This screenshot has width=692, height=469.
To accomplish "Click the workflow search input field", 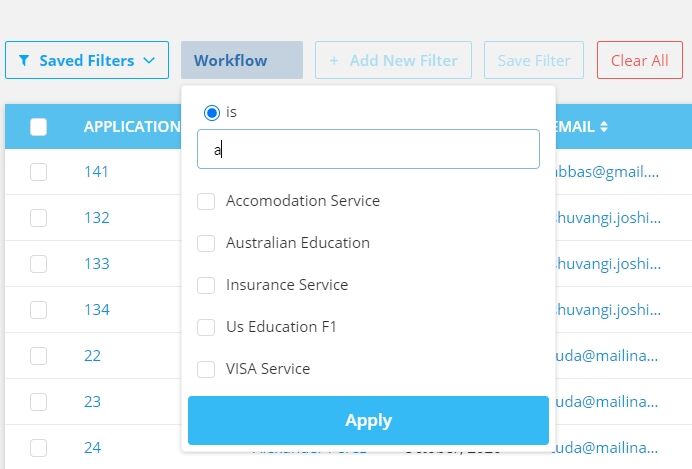I will click(x=368, y=149).
